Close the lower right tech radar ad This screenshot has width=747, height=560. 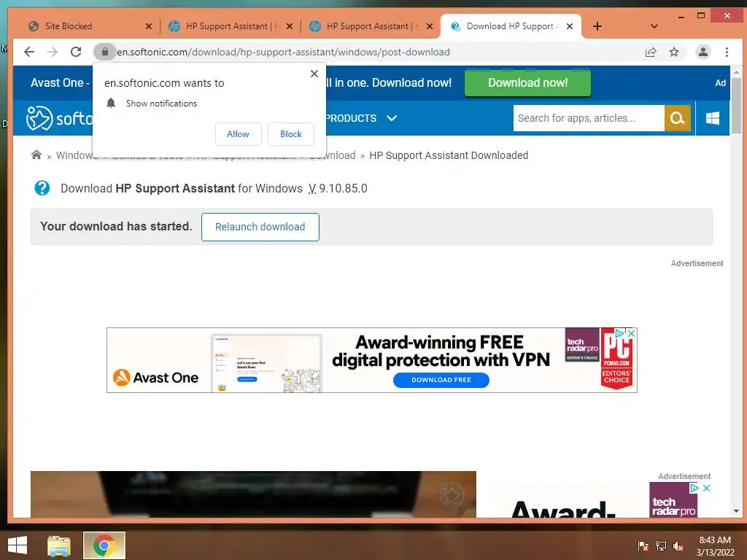(706, 488)
